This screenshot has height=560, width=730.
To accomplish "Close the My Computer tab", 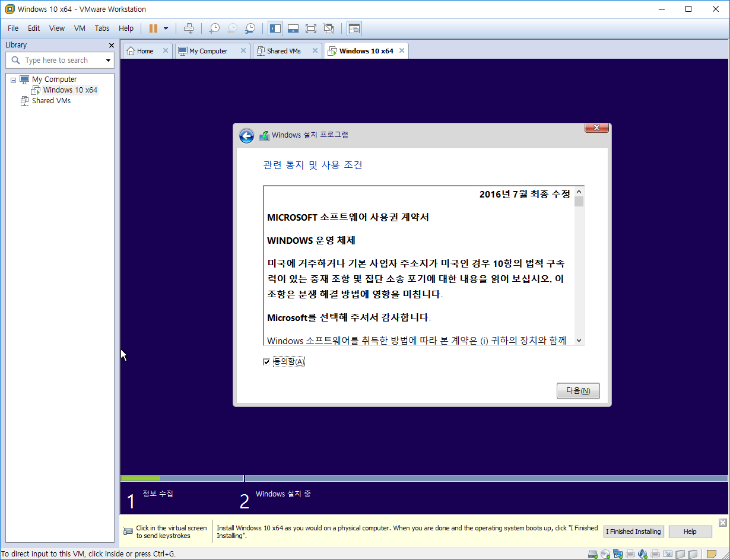I will tap(243, 51).
